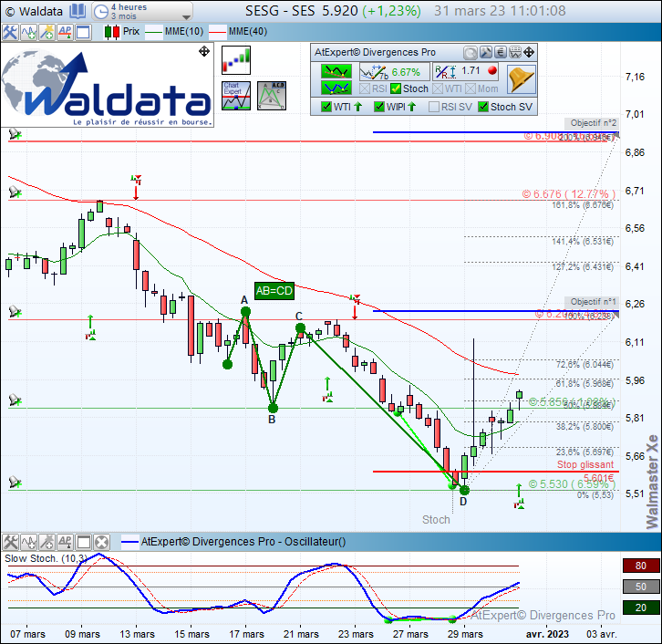
Task: Click the round refresh button in Divergences Pro header
Action: point(471,53)
